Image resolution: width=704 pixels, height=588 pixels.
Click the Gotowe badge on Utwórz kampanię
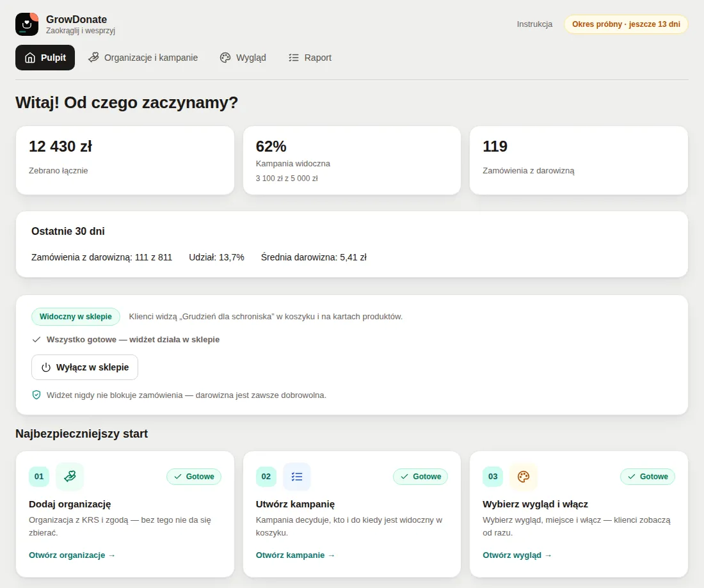pos(420,477)
